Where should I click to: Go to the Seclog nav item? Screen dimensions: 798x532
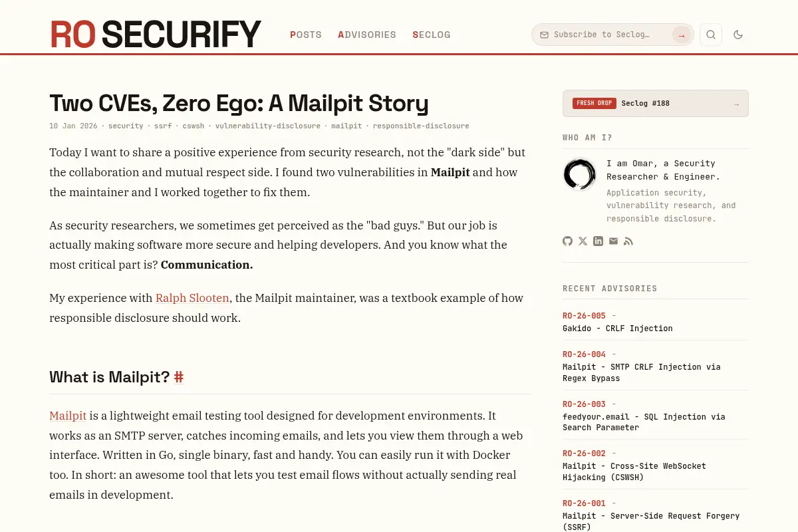click(432, 35)
